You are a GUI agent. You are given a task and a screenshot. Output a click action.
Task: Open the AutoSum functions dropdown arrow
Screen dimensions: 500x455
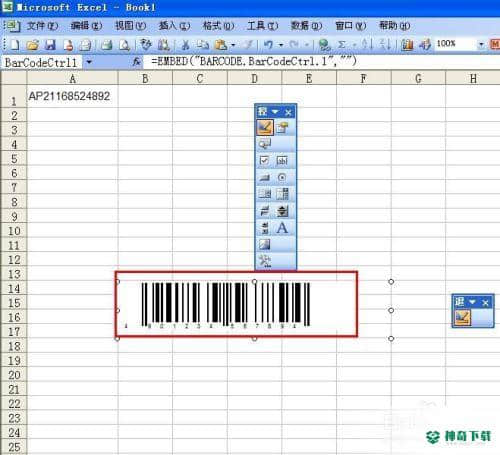354,45
